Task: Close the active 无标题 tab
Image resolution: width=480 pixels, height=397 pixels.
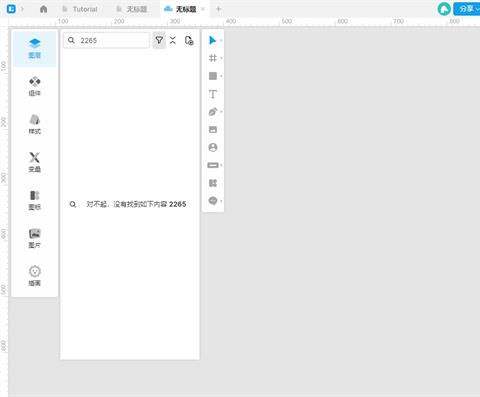Action: pos(203,9)
